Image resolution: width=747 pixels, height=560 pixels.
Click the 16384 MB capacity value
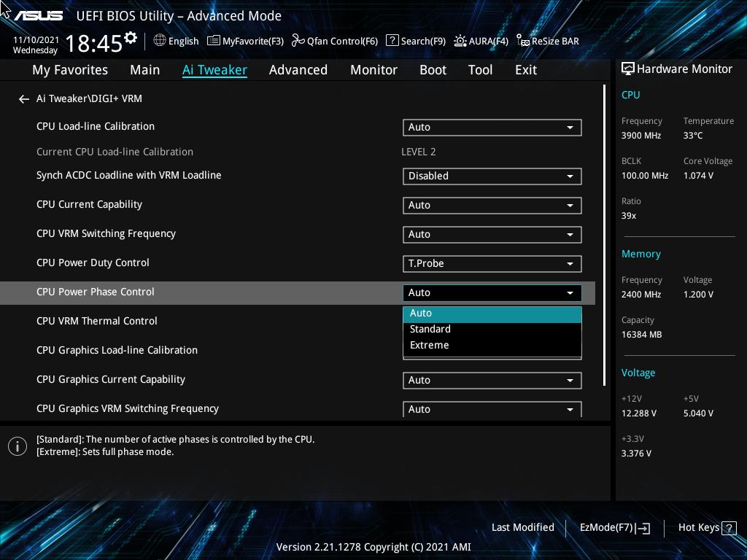point(641,335)
